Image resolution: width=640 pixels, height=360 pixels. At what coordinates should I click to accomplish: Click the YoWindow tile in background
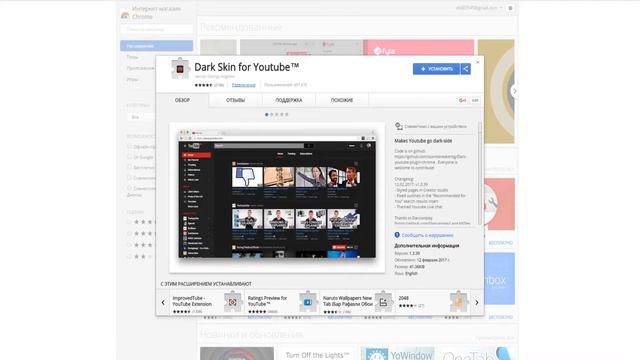398,353
